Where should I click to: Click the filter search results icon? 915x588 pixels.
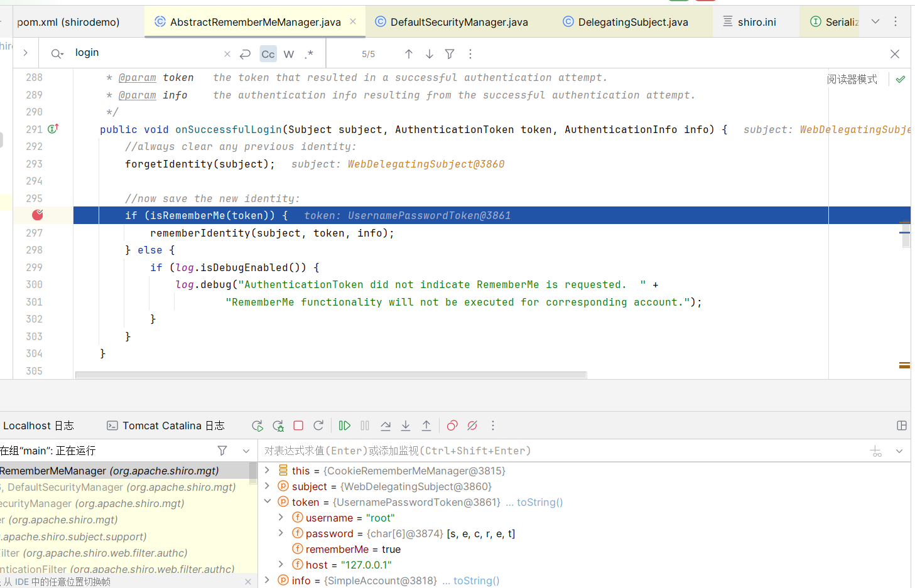(450, 54)
